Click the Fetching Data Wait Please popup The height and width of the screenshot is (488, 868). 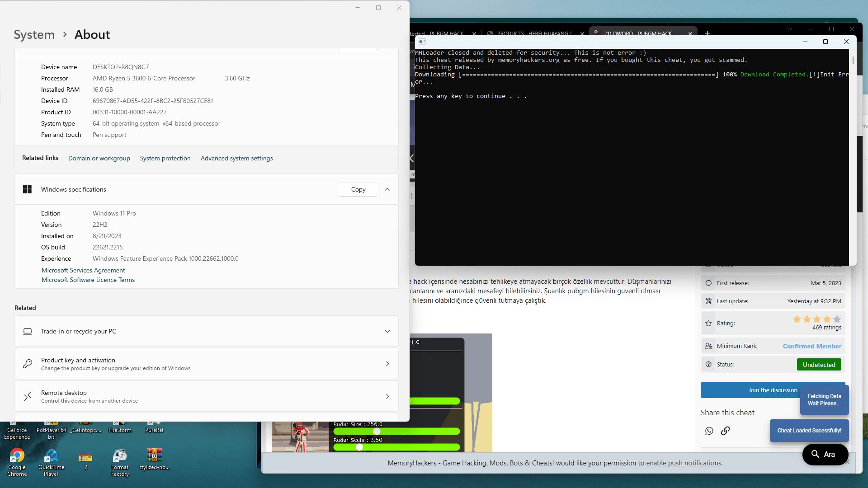click(x=824, y=400)
